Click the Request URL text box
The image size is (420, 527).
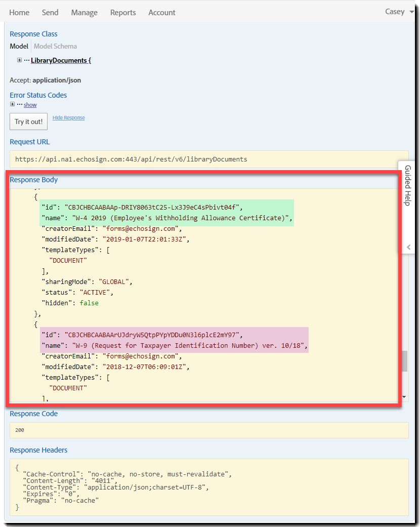tap(209, 159)
